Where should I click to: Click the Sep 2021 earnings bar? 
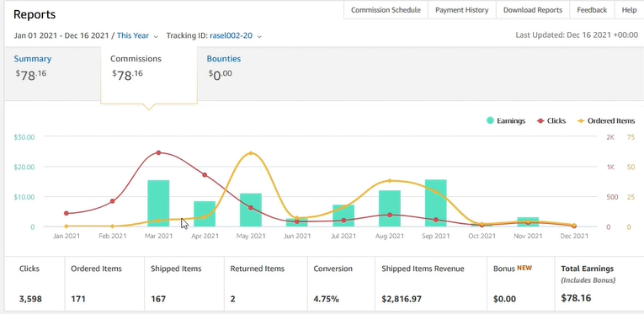pyautogui.click(x=436, y=203)
